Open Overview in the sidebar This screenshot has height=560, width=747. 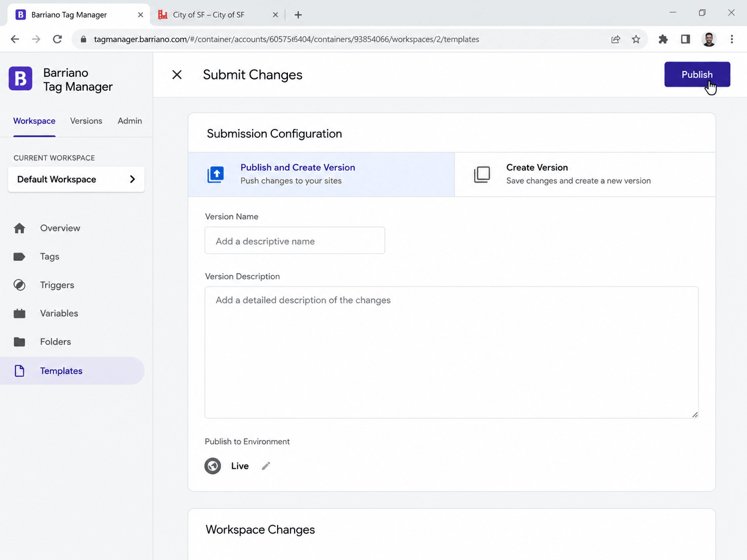coord(72,228)
